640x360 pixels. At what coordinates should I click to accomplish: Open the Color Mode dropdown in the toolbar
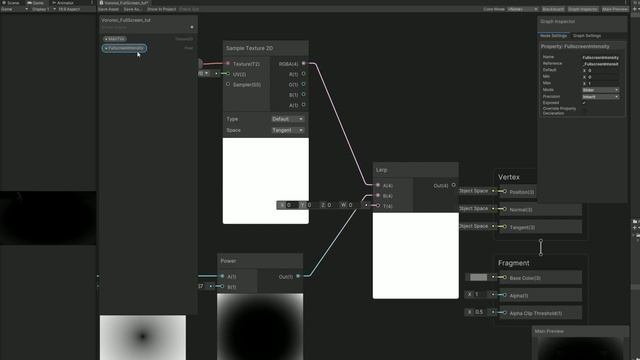click(x=523, y=9)
